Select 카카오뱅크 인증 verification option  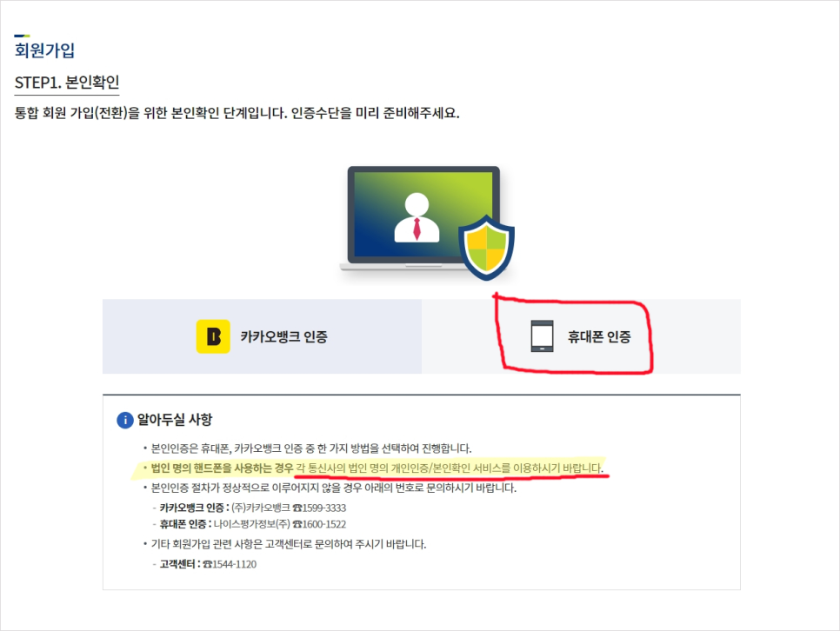point(262,336)
